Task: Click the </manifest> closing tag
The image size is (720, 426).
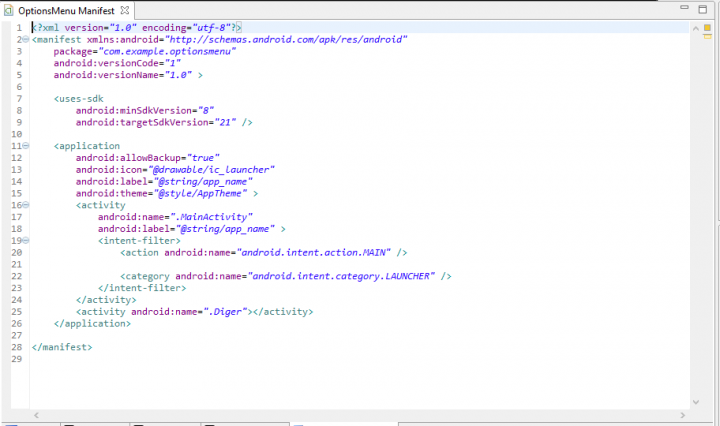Action: 62,347
